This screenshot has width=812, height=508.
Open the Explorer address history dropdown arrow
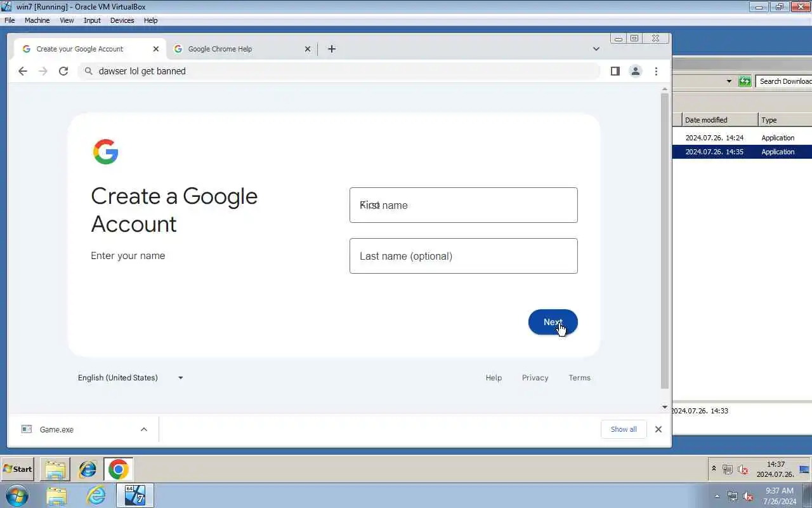[x=729, y=81]
